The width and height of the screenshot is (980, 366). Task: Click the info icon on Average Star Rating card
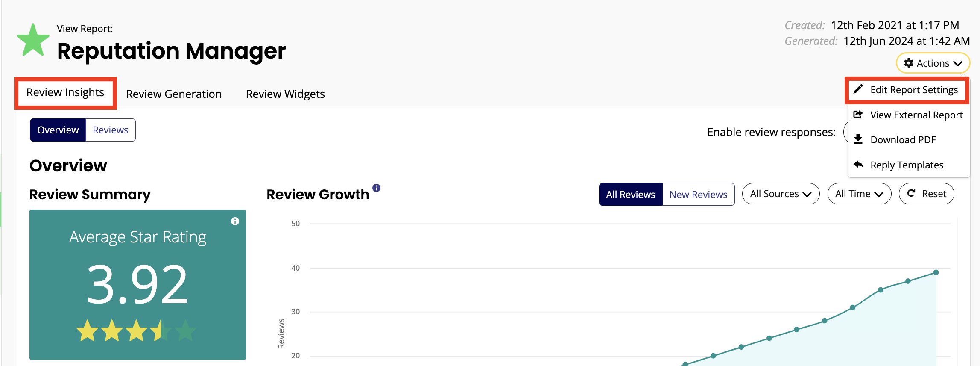235,221
